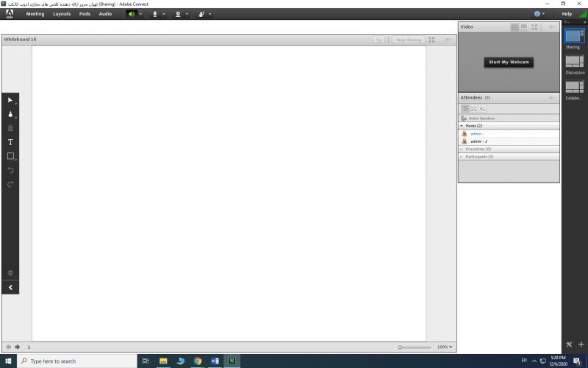Viewport: 588px width, 368px height.
Task: Open the Pods menu
Action: 85,14
